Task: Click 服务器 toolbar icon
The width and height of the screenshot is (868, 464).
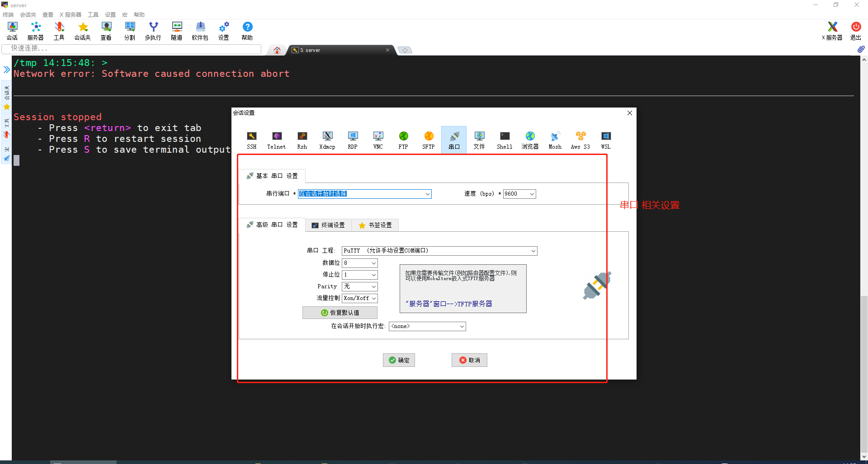Action: [36, 31]
